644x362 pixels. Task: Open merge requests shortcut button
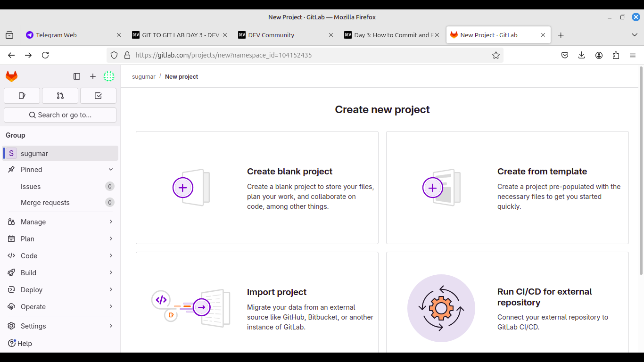click(x=60, y=96)
